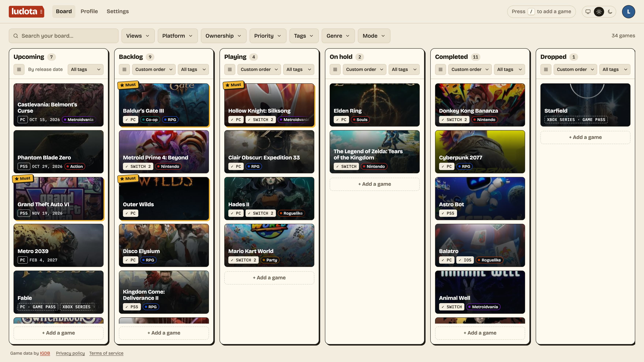Open the Terms of service link

106,353
